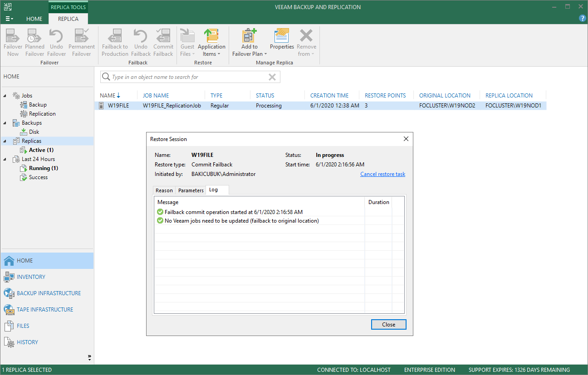Viewport: 588px width, 375px height.
Task: Open the HISTORY navigation view
Action: coord(47,342)
